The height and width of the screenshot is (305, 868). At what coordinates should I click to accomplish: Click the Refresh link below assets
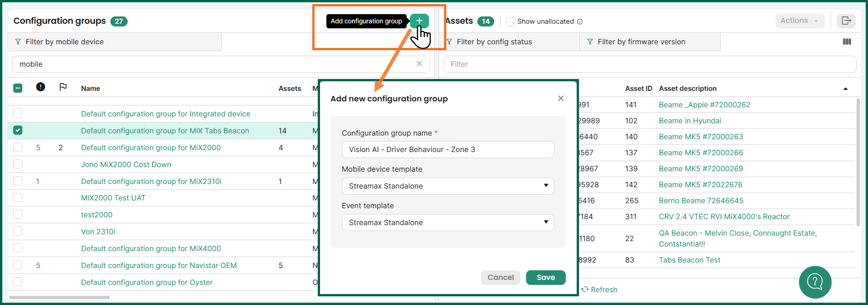599,289
